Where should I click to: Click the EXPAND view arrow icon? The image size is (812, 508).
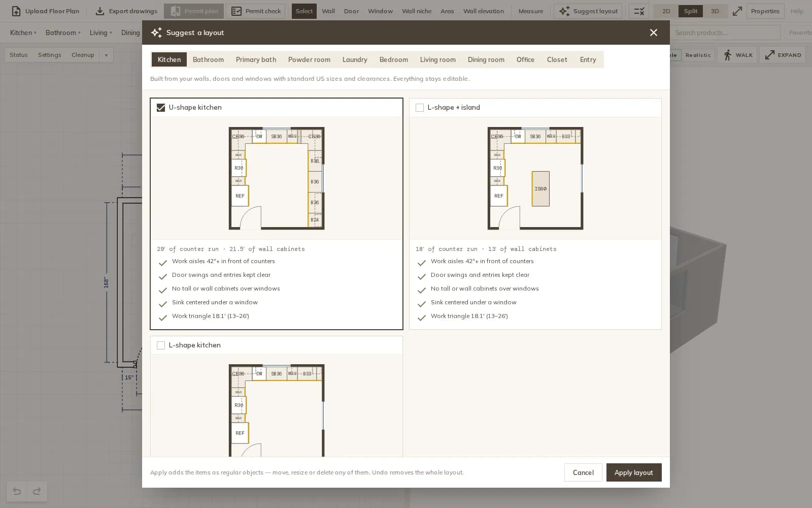(770, 55)
